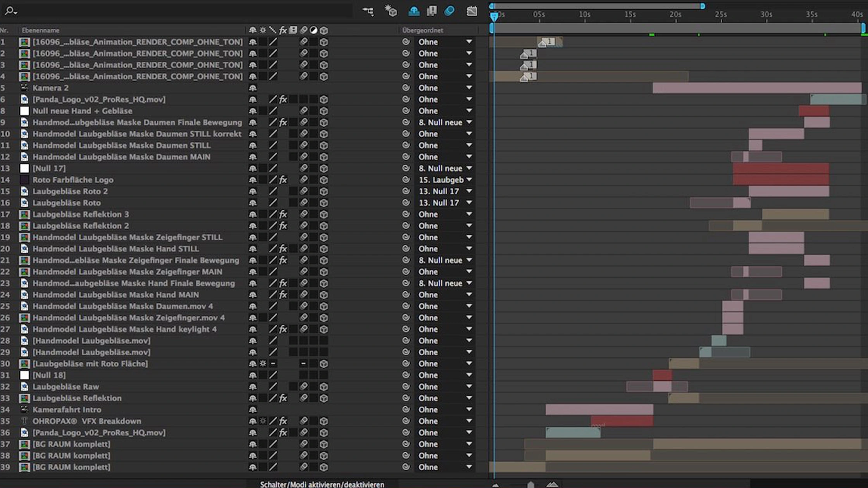868x488 pixels.
Task: Select layer Handmodel Laubgebläse.mov number 28
Action: (x=91, y=340)
